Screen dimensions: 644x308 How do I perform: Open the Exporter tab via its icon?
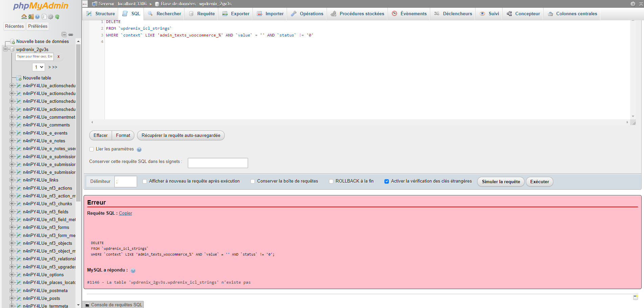tap(225, 14)
